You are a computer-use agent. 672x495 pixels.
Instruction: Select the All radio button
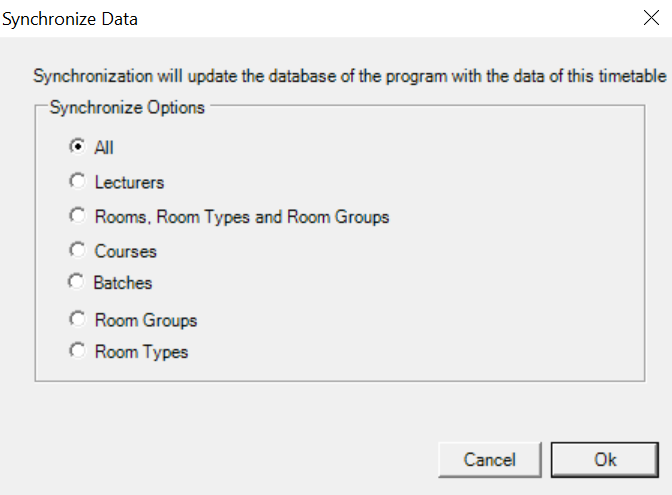point(77,147)
